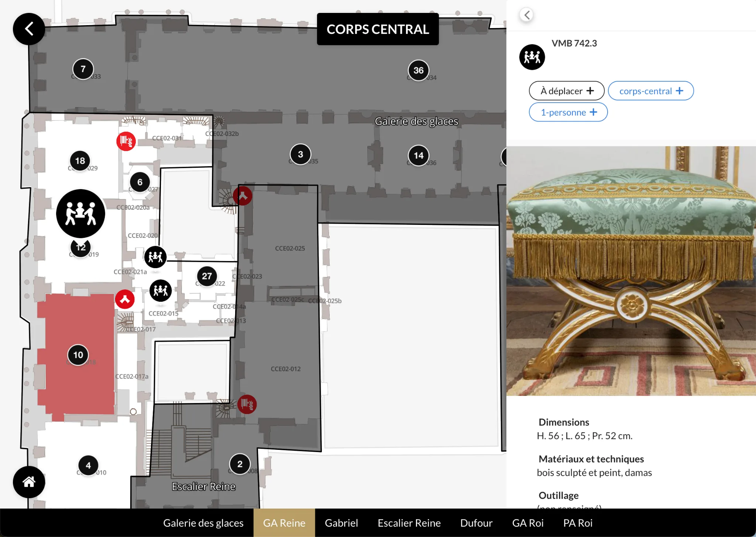This screenshot has height=537, width=756.
Task: Select the large two-person carry marker
Action: [x=80, y=213]
